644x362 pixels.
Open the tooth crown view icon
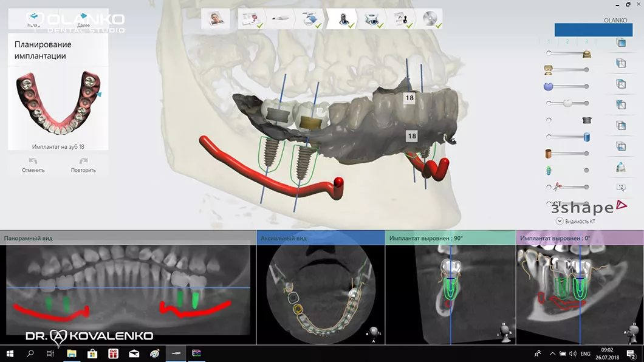coord(620,166)
